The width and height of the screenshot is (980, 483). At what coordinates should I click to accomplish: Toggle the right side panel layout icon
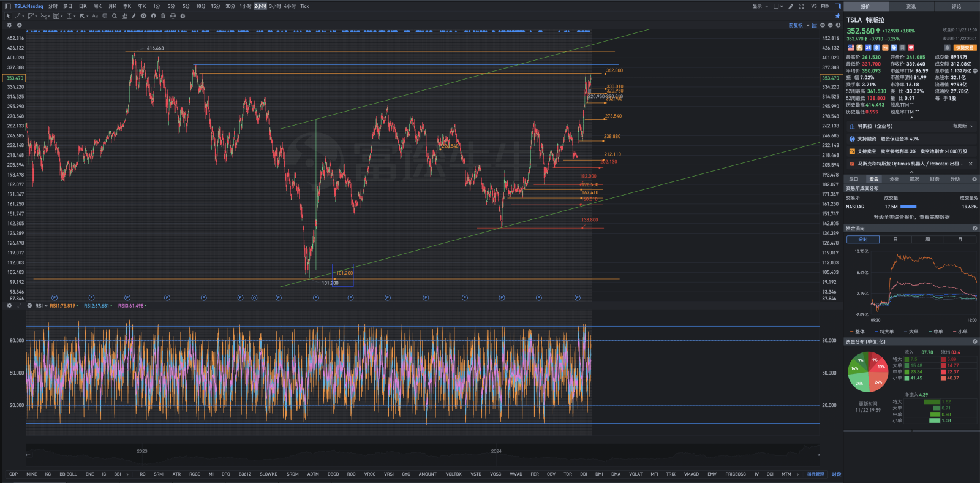click(837, 6)
